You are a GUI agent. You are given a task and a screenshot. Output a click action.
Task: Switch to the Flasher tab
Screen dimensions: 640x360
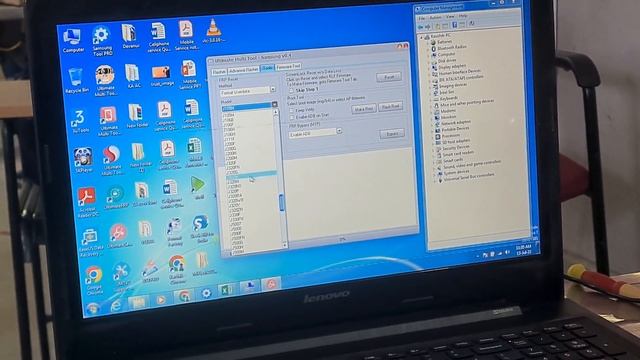(x=219, y=72)
